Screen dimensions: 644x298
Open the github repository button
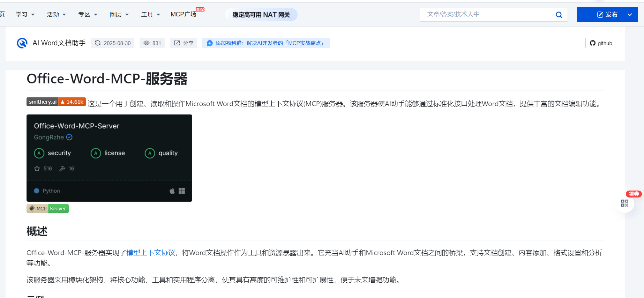coord(601,43)
